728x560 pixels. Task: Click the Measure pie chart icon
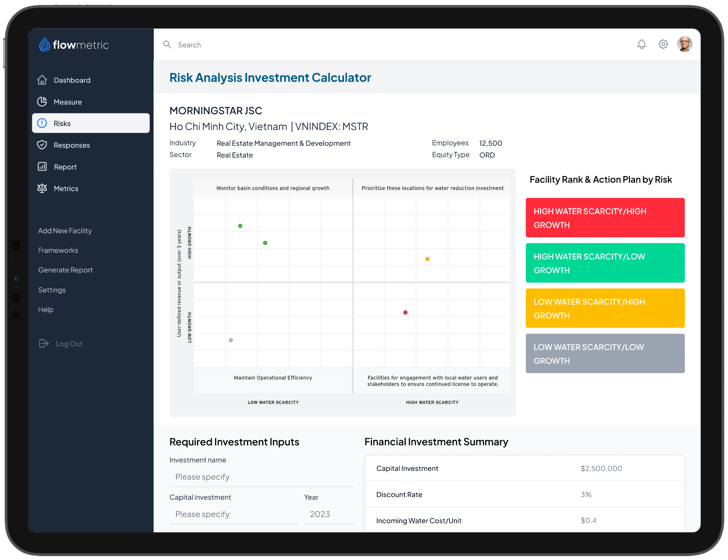[x=42, y=102]
